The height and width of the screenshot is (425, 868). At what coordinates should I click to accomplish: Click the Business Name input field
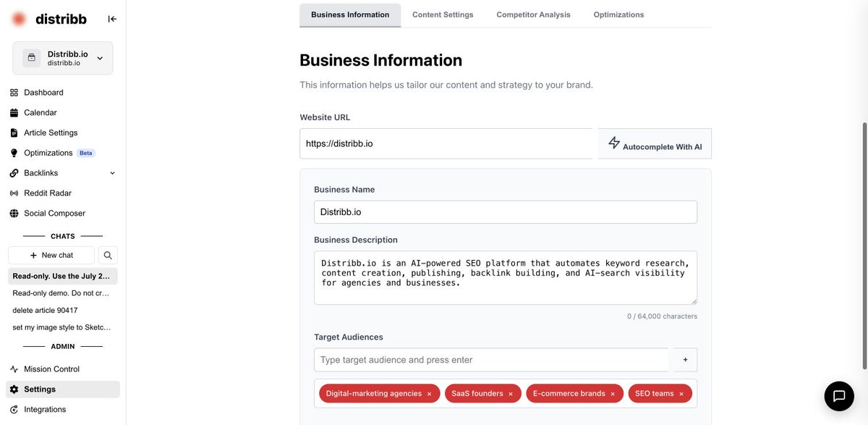(506, 212)
